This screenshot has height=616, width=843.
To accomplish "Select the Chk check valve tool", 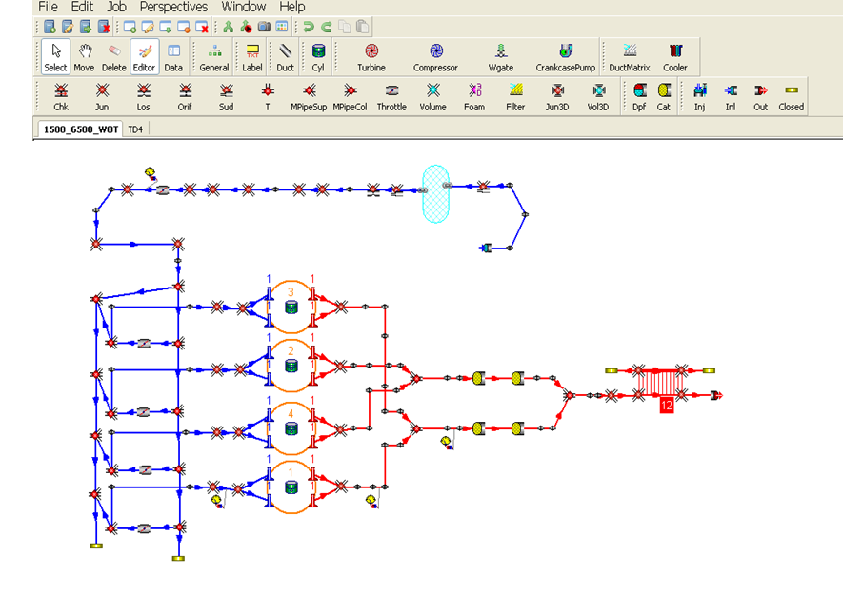I will click(x=61, y=97).
